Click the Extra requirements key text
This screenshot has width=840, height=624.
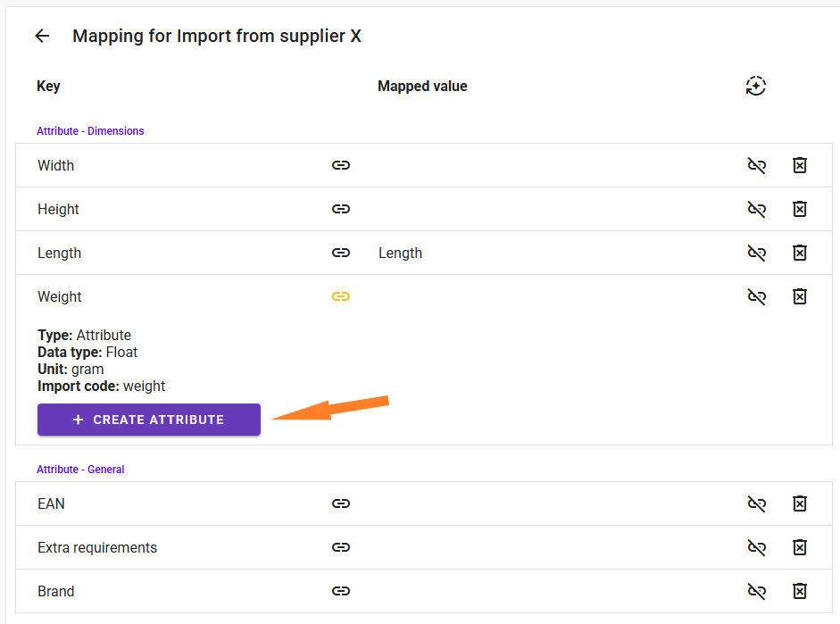97,548
